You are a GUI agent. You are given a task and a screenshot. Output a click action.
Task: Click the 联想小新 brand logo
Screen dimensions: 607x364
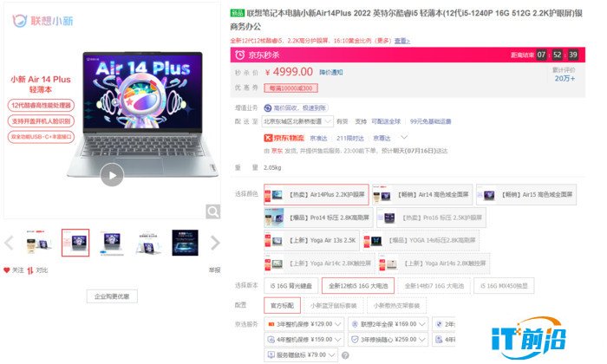[x=43, y=21]
